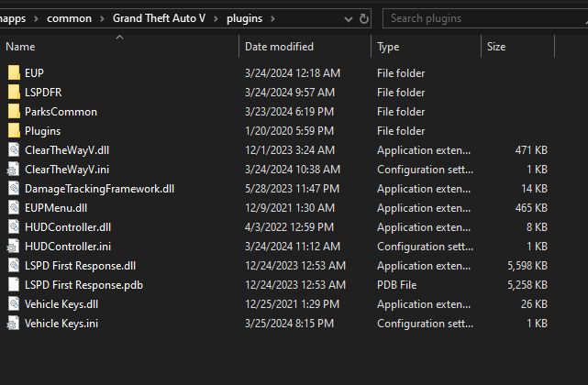Sort by the Name column header
Viewport: 588px width, 385px height.
tap(20, 47)
